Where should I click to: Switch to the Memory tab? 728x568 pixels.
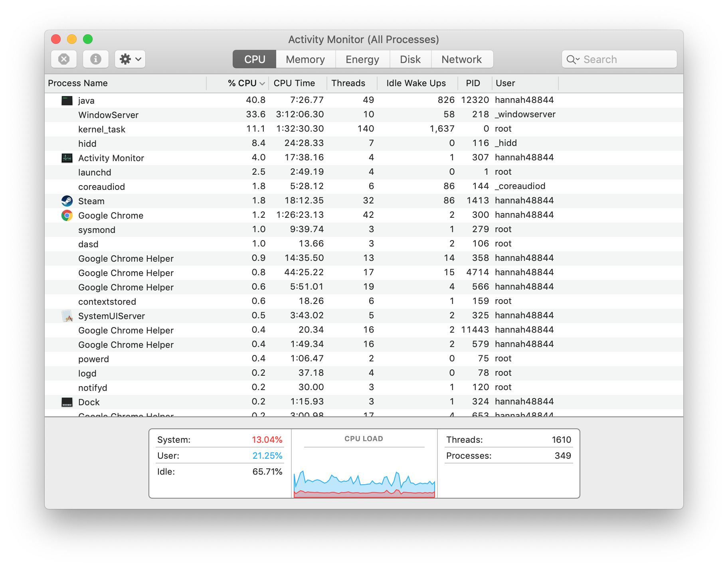coord(305,59)
